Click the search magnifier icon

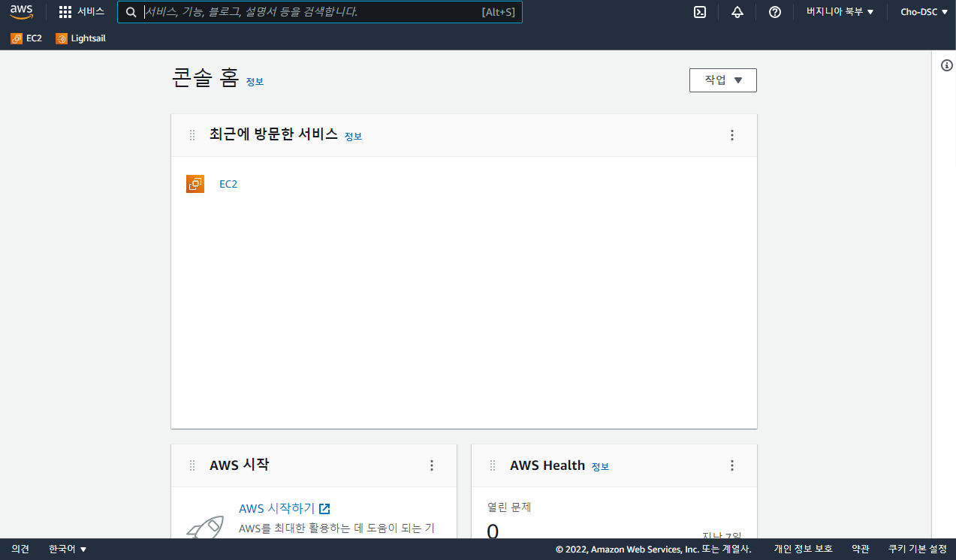(131, 12)
